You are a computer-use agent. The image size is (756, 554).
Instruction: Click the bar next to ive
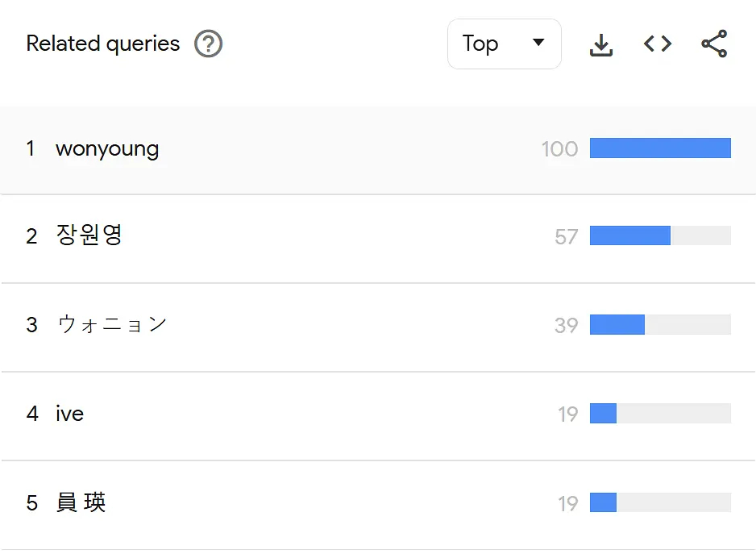(x=660, y=413)
